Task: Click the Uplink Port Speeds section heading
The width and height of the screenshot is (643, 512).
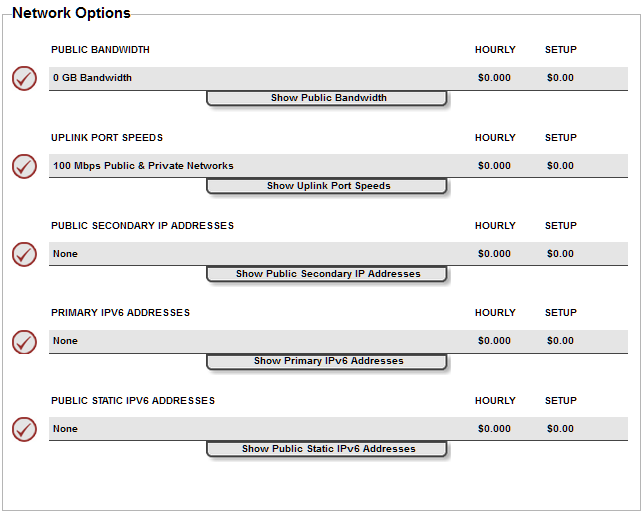Action: coord(107,138)
